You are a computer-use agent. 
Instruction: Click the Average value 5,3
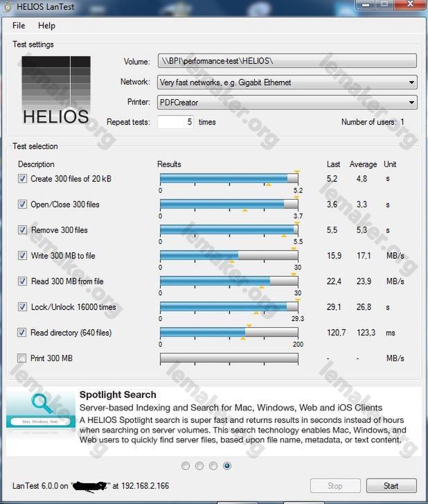[x=362, y=230]
